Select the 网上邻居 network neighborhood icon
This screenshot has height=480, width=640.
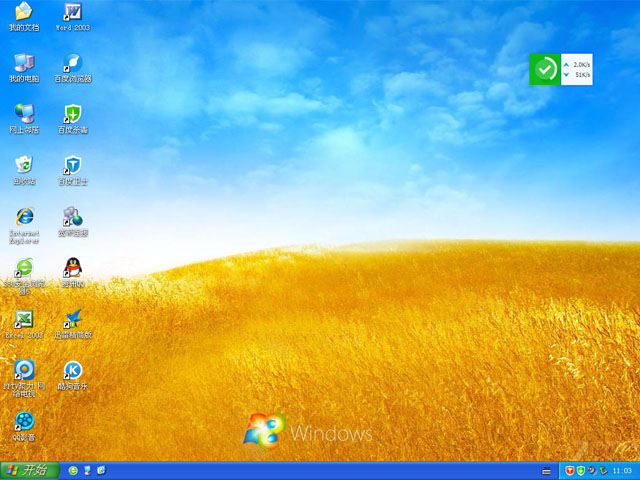click(24, 119)
